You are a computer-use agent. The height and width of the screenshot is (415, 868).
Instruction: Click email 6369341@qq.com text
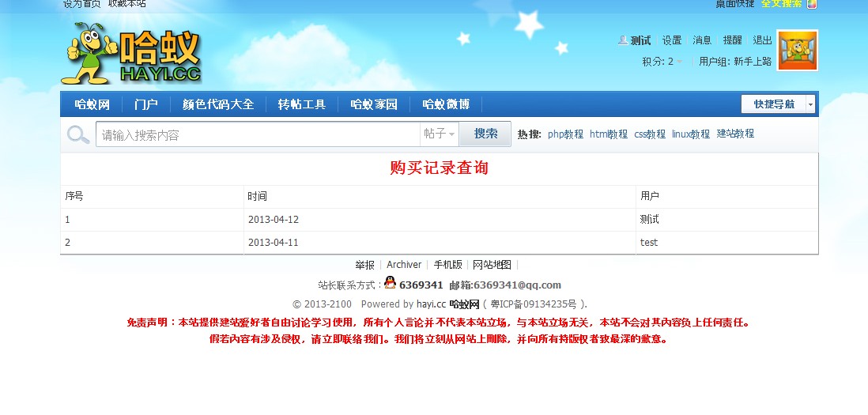518,285
